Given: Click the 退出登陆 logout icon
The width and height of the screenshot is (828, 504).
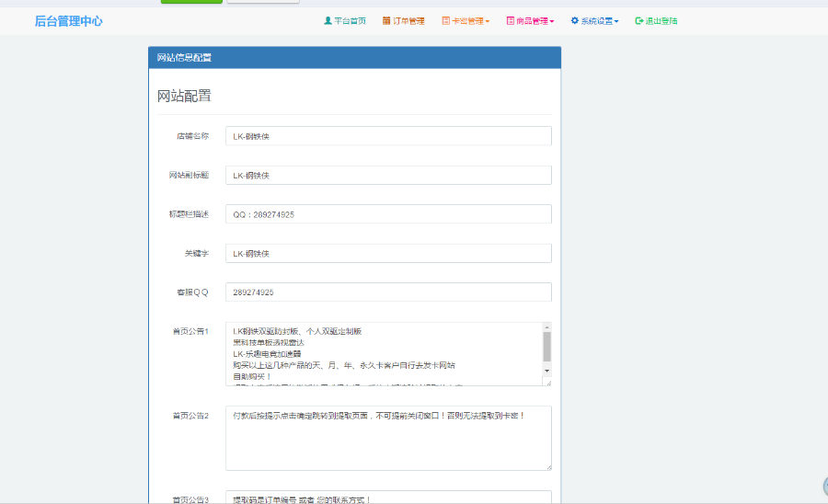Looking at the screenshot, I should [639, 20].
